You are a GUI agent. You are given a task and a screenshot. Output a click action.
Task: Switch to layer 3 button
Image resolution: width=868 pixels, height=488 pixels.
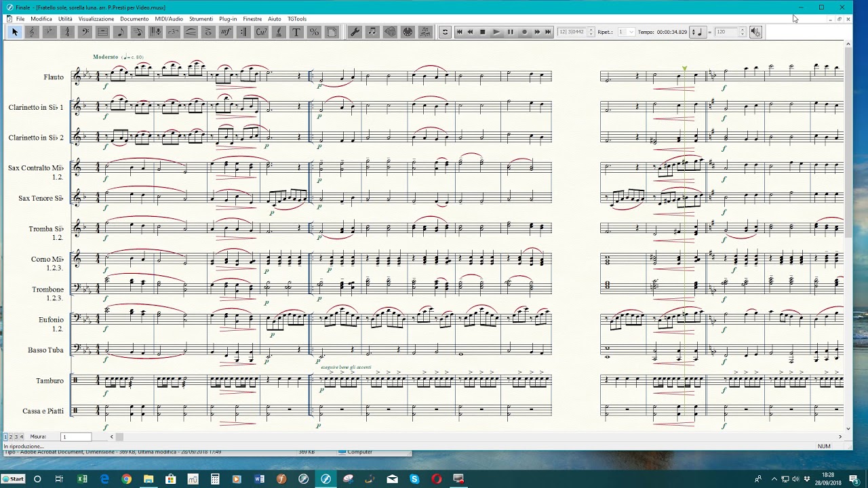pyautogui.click(x=16, y=437)
